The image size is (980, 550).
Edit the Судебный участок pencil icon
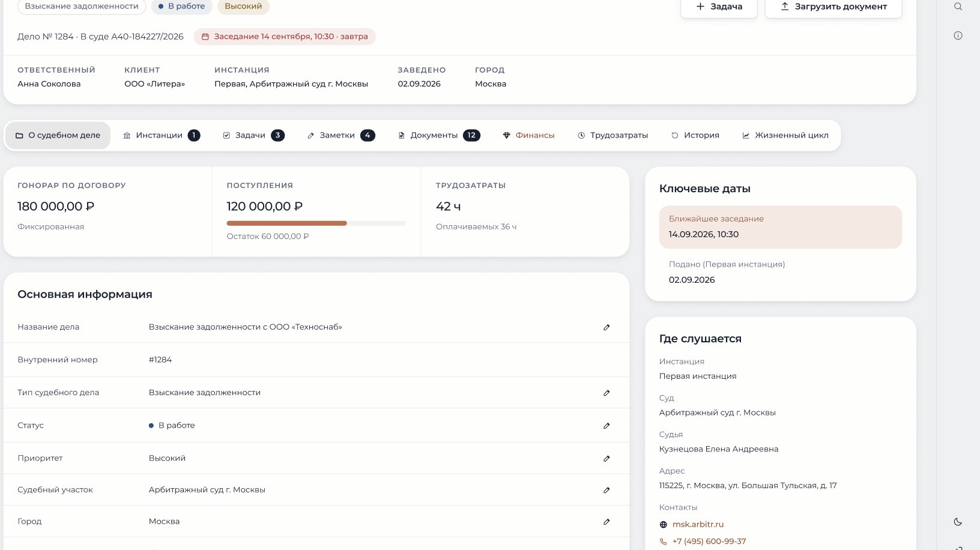click(606, 490)
